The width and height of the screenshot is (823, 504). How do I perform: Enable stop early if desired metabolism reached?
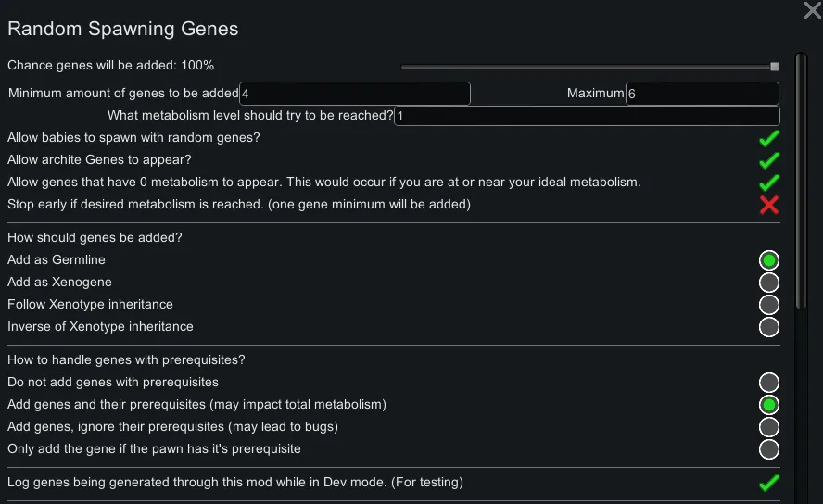coord(768,205)
